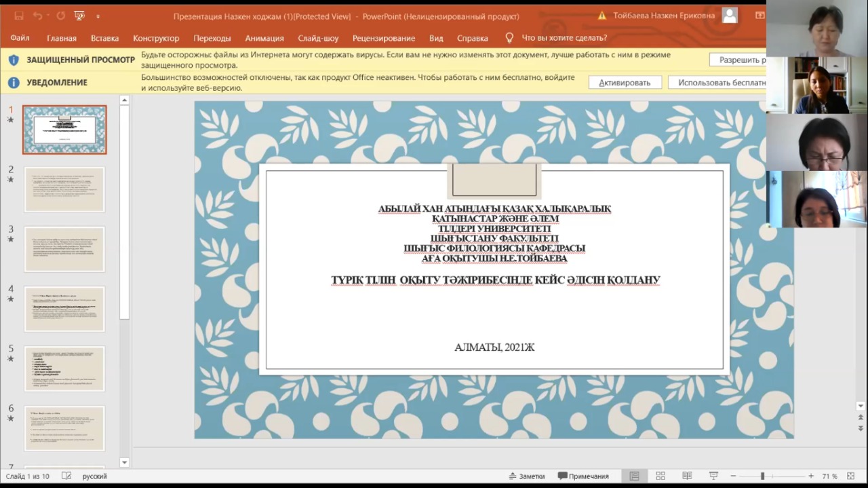Click the fit slide to window icon
The width and height of the screenshot is (868, 488).
point(850,476)
